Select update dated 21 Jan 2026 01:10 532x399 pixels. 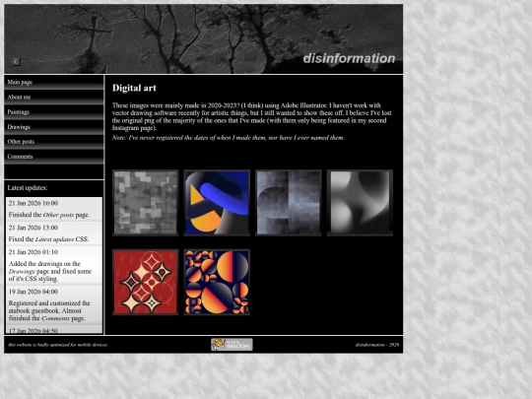(33, 252)
